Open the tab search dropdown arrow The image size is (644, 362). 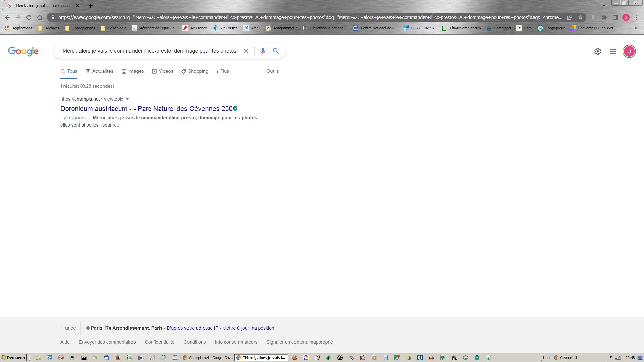pyautogui.click(x=604, y=6)
